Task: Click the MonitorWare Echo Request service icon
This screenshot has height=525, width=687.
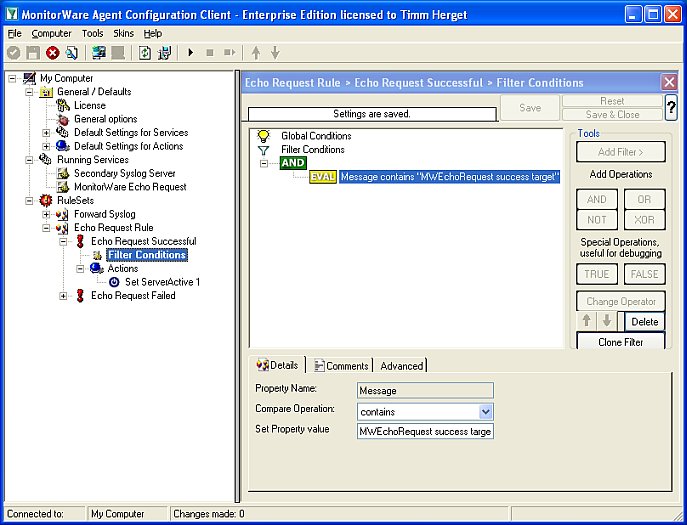Action: pos(63,187)
